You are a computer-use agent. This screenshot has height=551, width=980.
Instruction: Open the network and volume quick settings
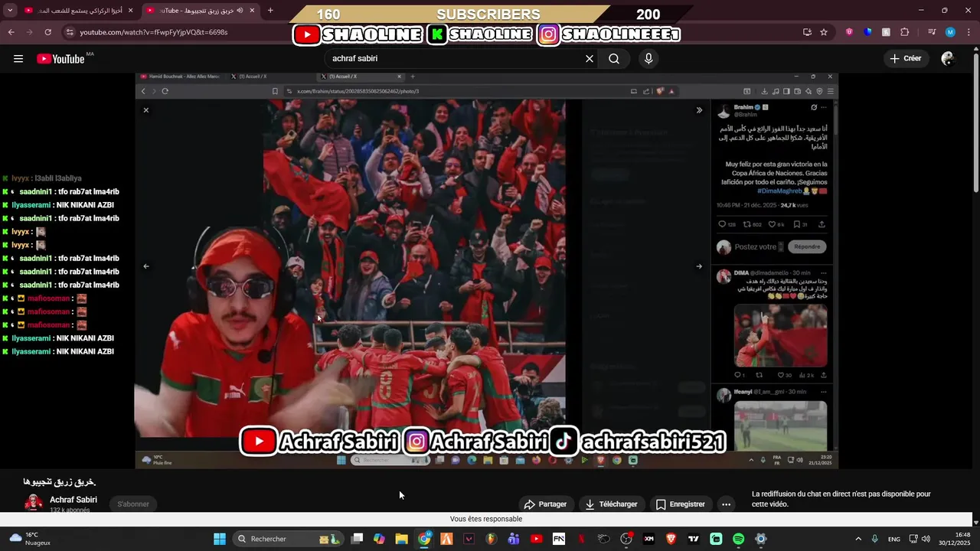[919, 539]
